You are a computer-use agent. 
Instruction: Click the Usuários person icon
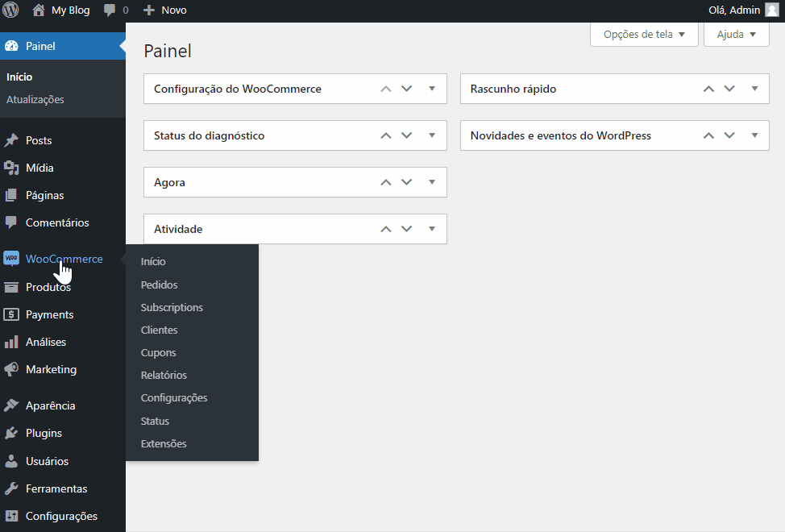(x=11, y=461)
